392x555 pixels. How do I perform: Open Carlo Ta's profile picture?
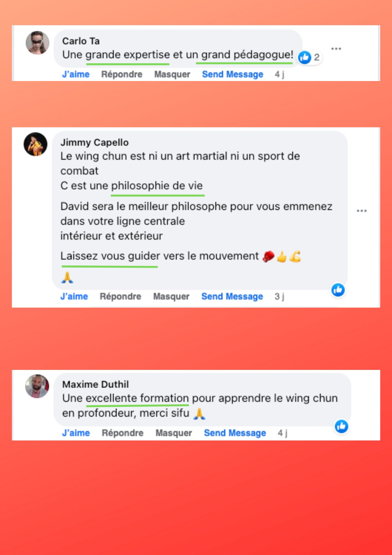tap(37, 43)
